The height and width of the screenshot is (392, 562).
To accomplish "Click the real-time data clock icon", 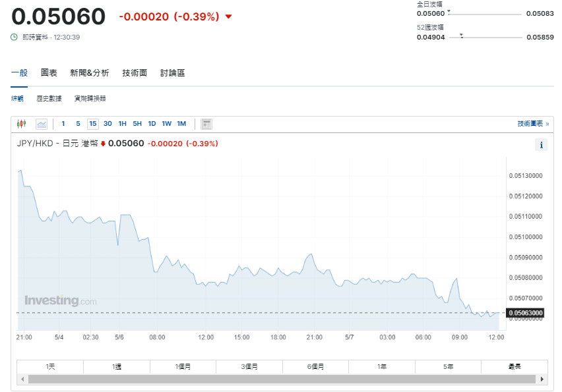I will point(14,37).
